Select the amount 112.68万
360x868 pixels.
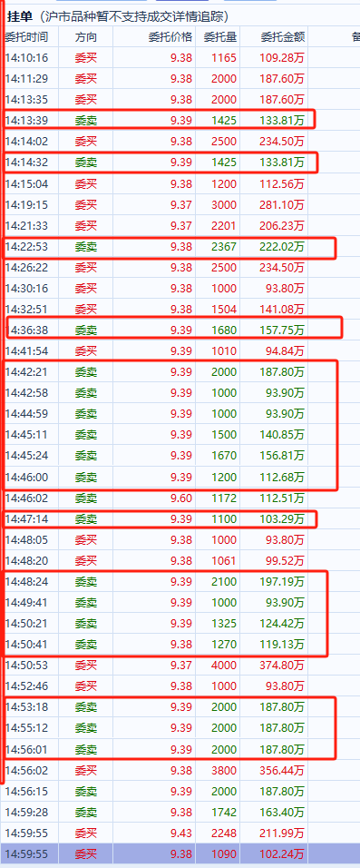point(282,478)
